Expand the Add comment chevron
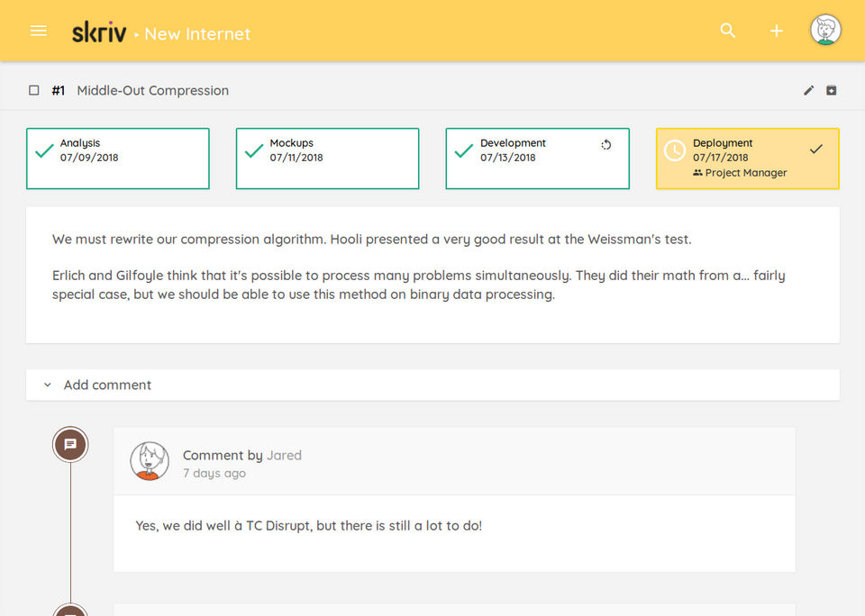865x616 pixels. pyautogui.click(x=48, y=385)
